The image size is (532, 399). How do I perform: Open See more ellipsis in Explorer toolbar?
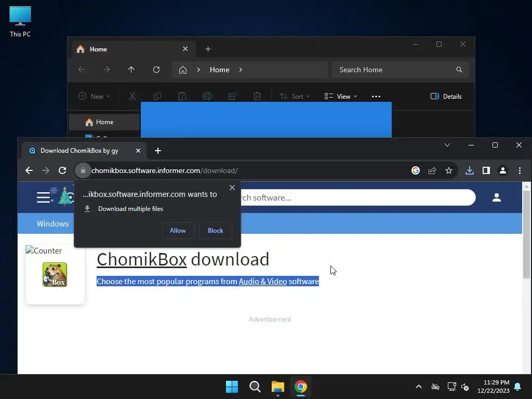pos(376,96)
